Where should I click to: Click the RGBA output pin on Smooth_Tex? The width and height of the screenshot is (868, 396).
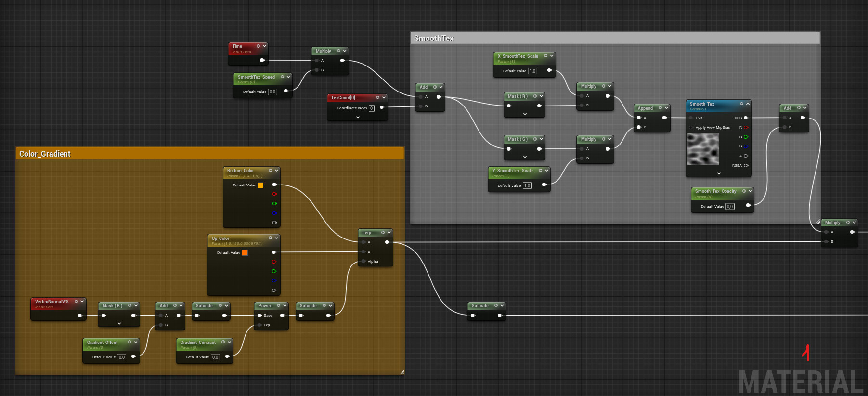coord(746,166)
